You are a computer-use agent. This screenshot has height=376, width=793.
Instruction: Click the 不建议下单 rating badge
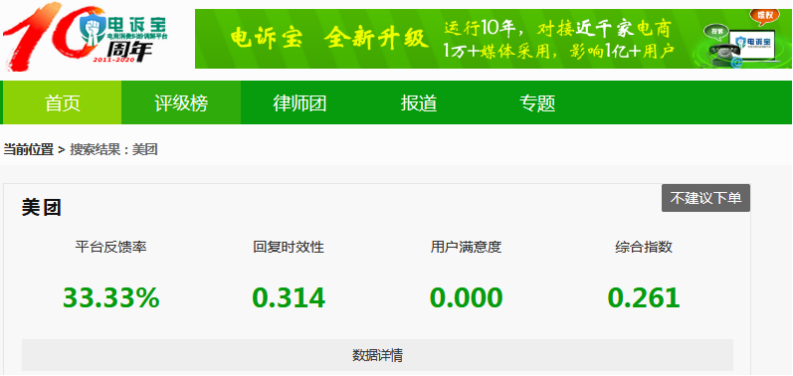[x=706, y=198]
